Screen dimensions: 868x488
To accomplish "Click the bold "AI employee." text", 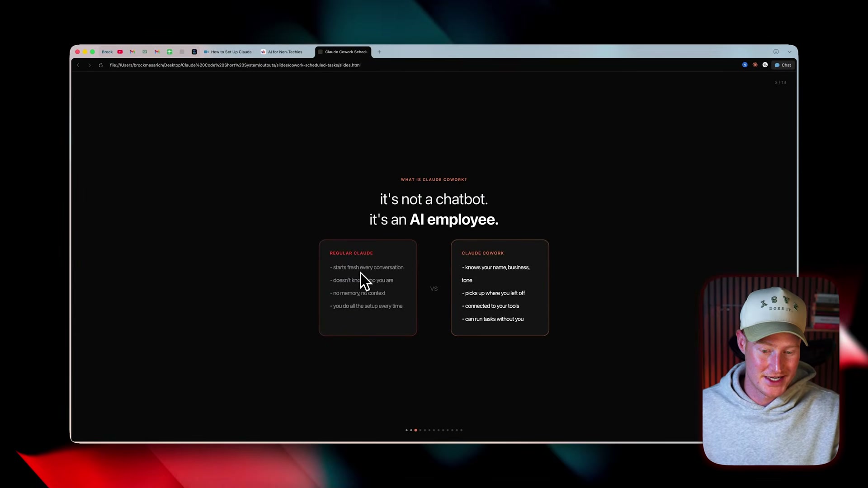I will [x=454, y=220].
